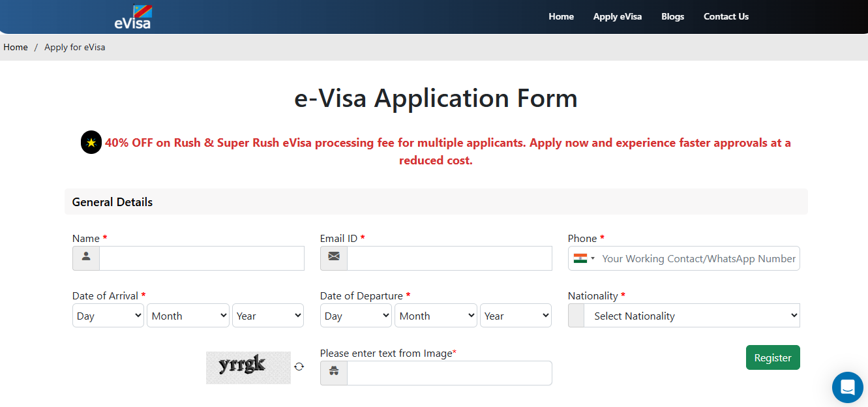Click the envelope icon beside Email field

click(x=334, y=258)
